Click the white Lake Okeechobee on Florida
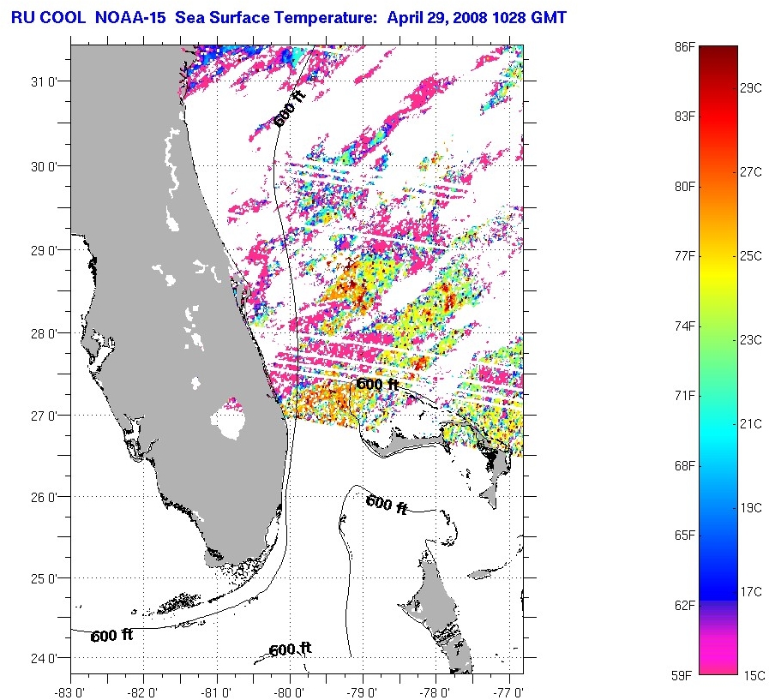The width and height of the screenshot is (769, 700). click(228, 420)
